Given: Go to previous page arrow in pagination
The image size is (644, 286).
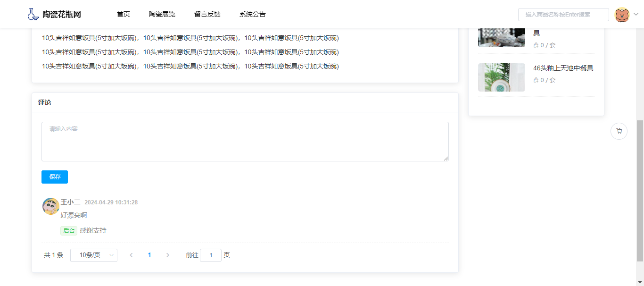Looking at the screenshot, I should click(x=131, y=255).
